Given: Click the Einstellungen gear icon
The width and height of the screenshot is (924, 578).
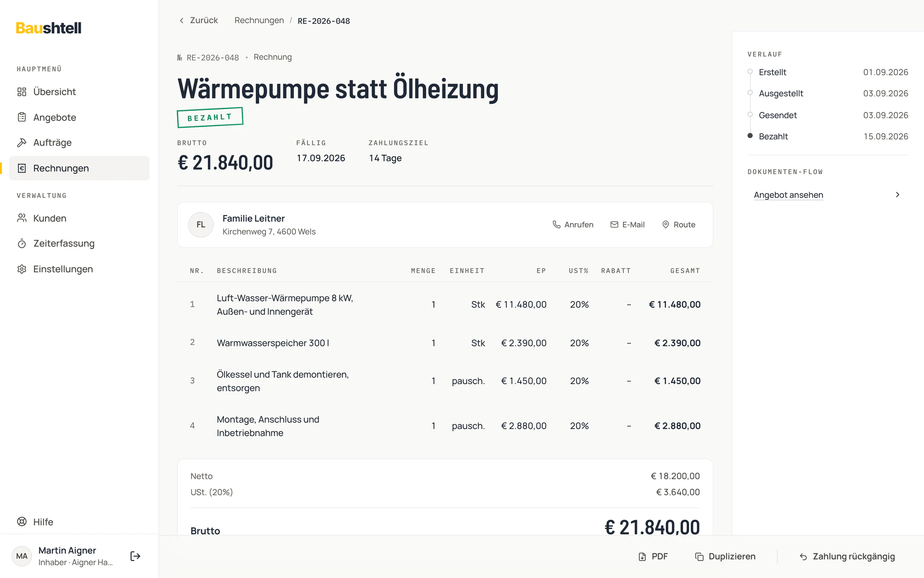Looking at the screenshot, I should click(22, 269).
